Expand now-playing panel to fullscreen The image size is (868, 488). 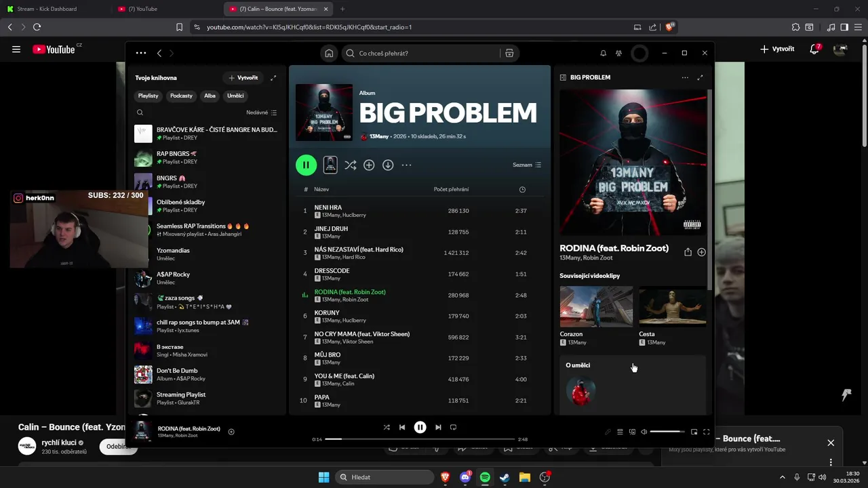click(x=701, y=77)
